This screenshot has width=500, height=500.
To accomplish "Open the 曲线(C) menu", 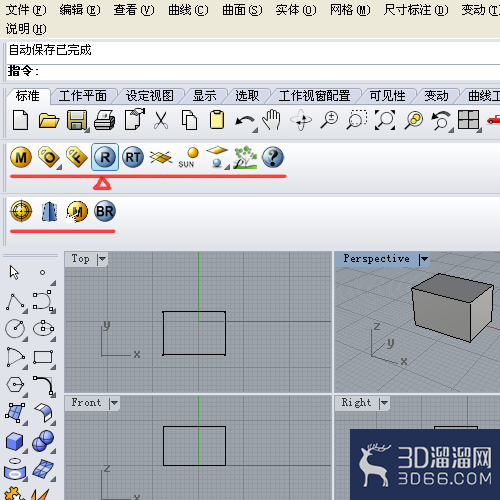I will click(x=188, y=10).
